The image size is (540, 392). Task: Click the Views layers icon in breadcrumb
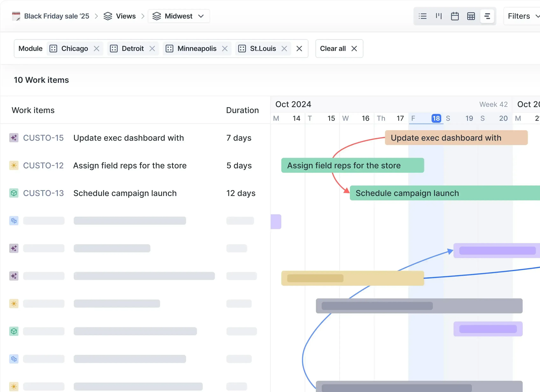108,16
